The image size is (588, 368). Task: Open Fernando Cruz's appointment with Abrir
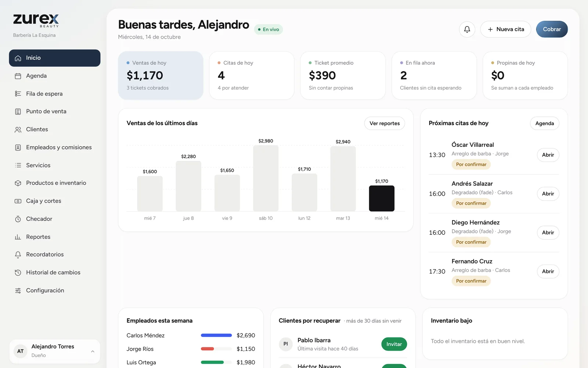[x=548, y=271]
